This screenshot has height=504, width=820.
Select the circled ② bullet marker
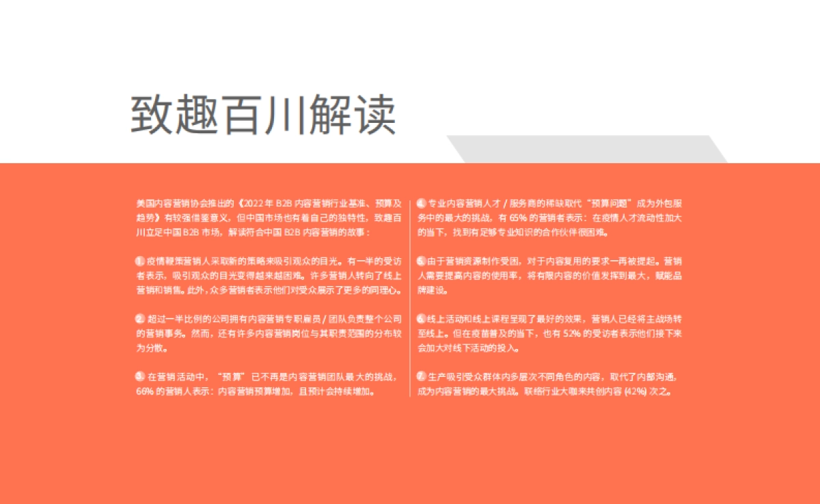point(139,319)
